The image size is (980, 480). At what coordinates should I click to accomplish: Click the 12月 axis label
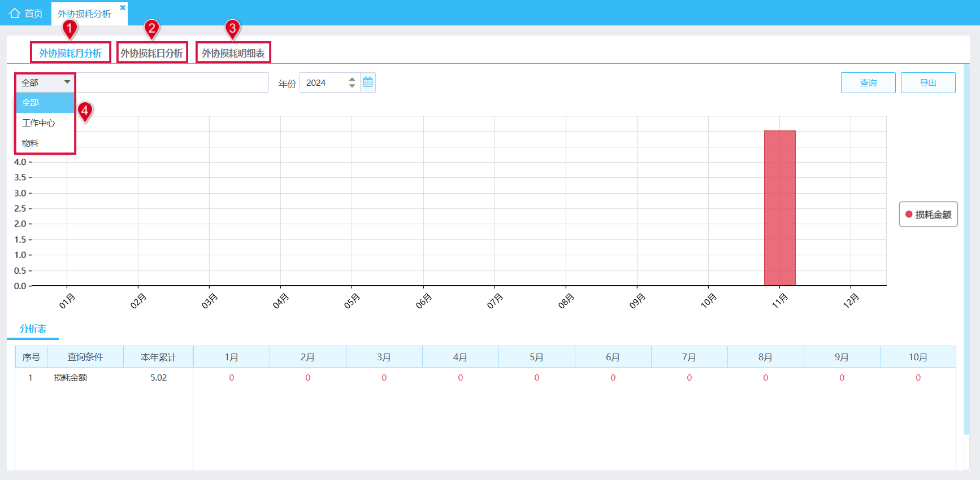tap(851, 301)
